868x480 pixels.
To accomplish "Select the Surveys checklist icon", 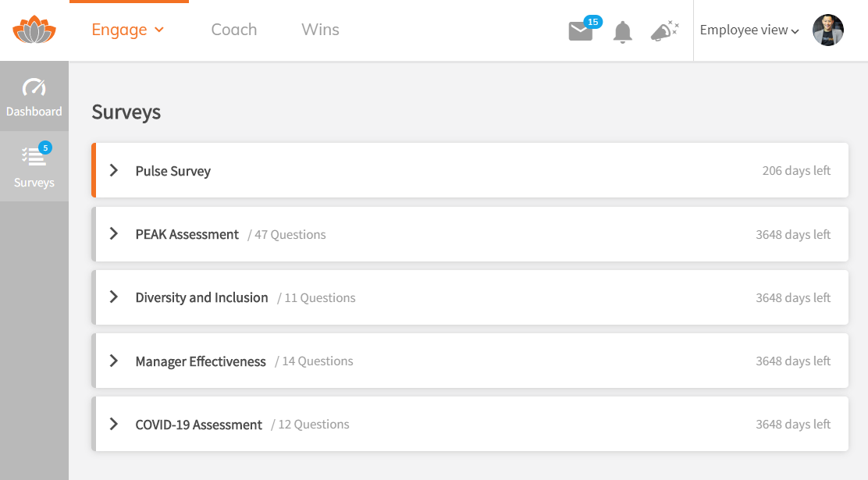I will (34, 157).
